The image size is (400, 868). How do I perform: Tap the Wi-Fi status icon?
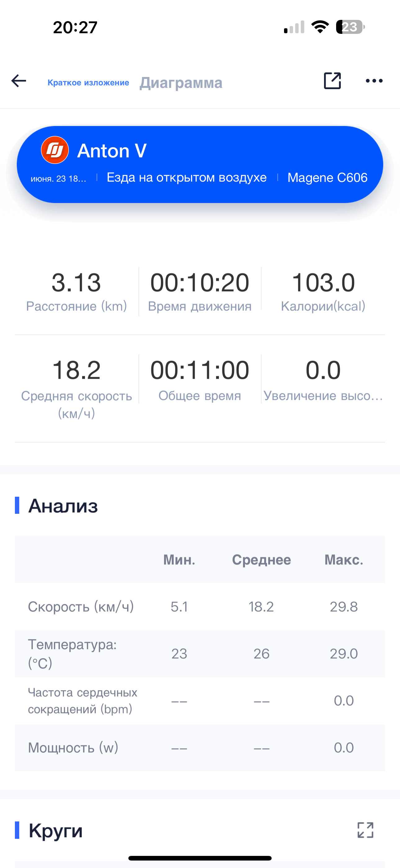(320, 27)
